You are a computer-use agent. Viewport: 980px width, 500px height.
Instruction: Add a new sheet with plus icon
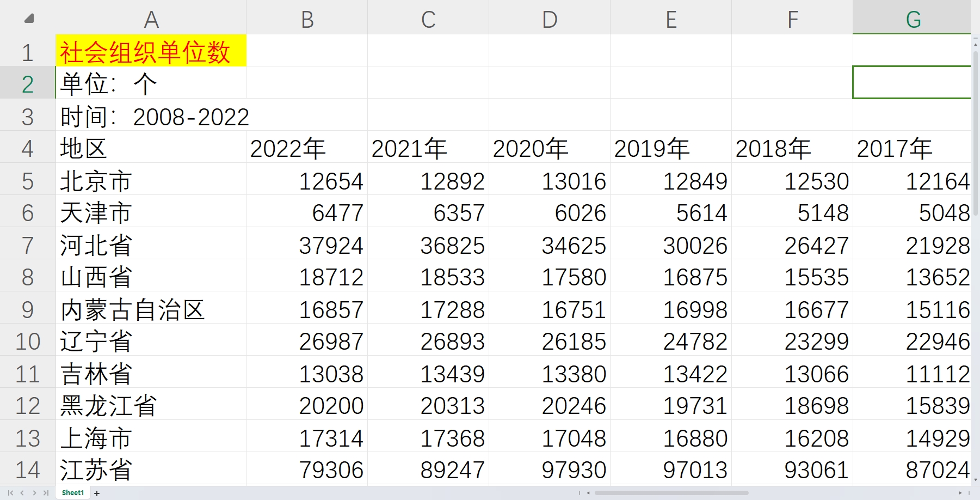click(x=97, y=493)
